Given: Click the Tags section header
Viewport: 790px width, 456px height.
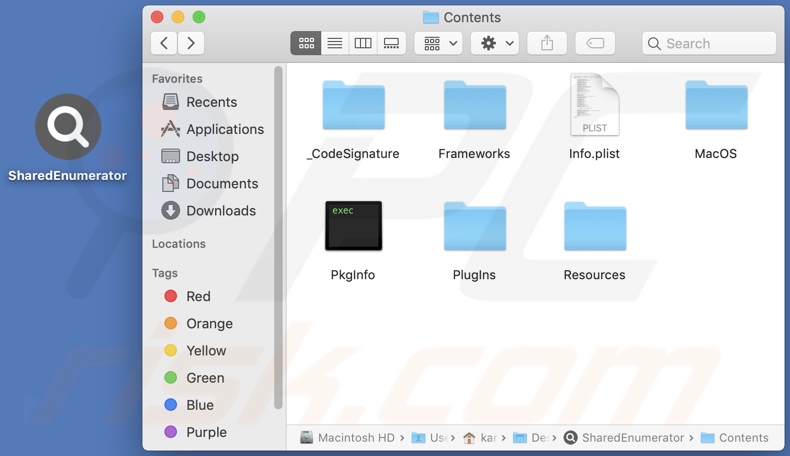Looking at the screenshot, I should (x=165, y=273).
